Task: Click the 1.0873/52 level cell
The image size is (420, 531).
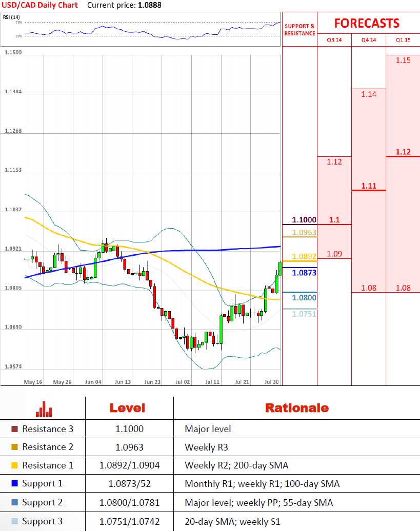Action: click(129, 484)
